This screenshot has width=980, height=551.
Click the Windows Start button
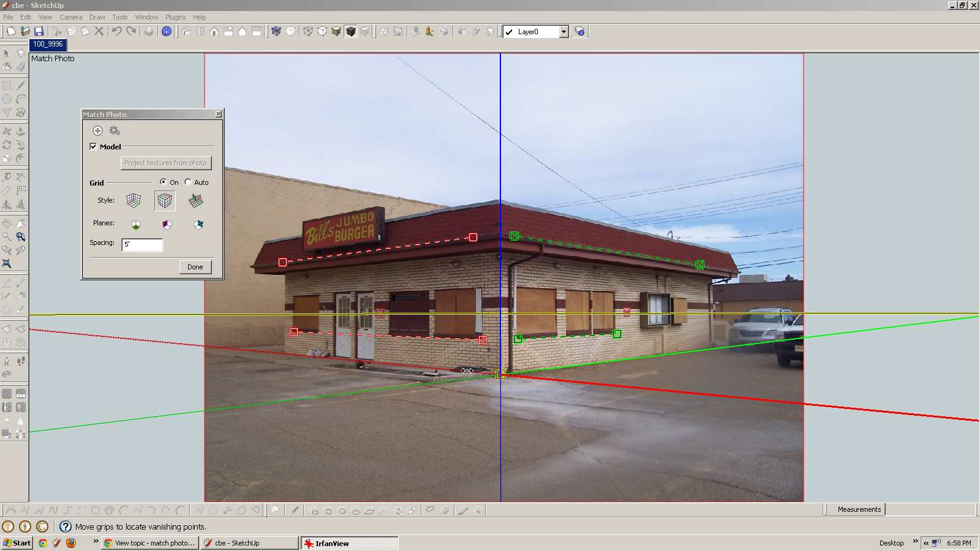[17, 543]
